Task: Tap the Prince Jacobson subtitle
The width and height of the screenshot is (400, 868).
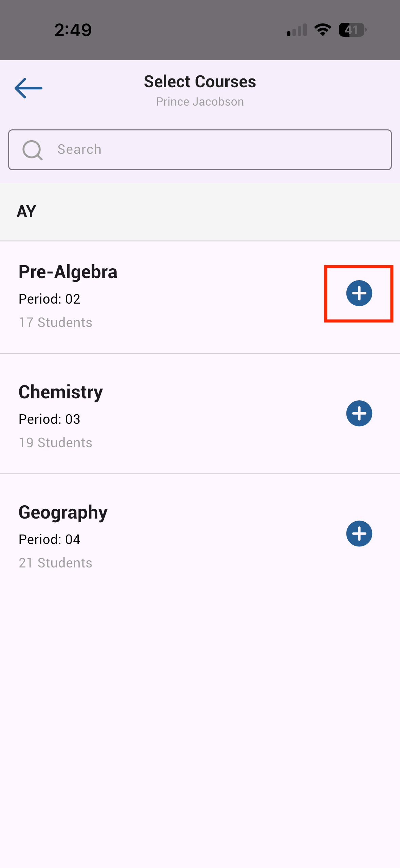Action: [x=200, y=102]
